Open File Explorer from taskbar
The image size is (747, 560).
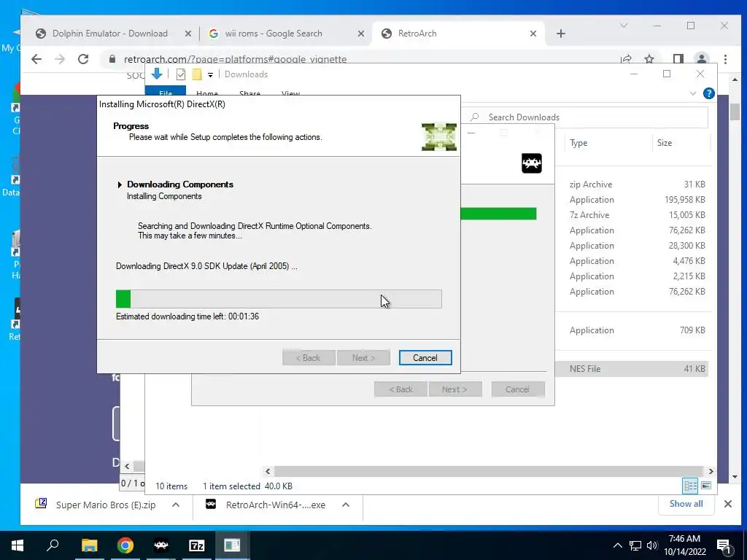click(x=89, y=545)
